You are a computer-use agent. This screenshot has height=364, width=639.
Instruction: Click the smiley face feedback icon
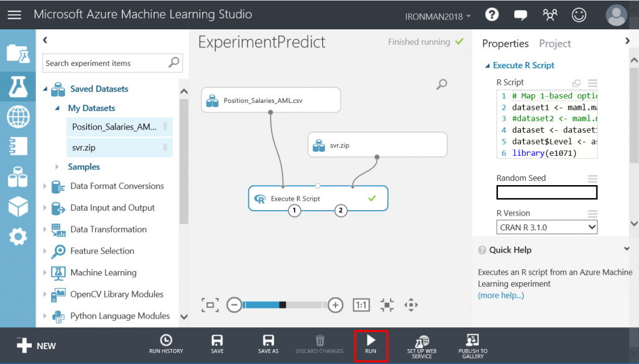(x=578, y=15)
